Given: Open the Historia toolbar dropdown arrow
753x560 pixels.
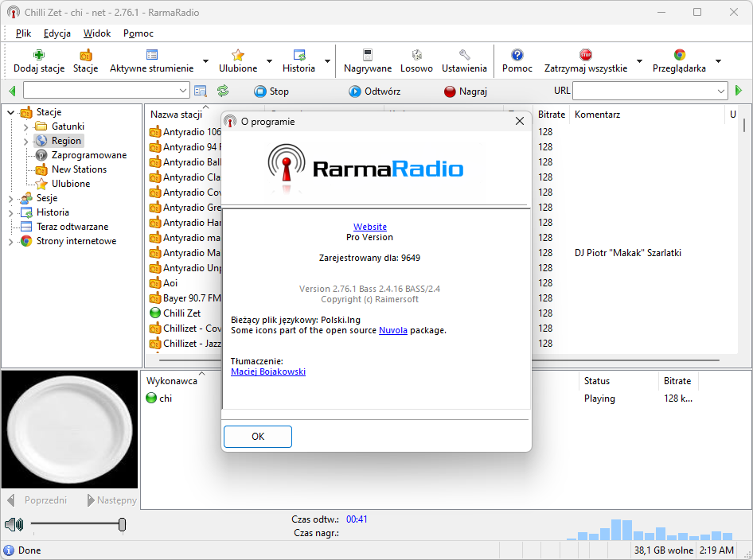Looking at the screenshot, I should pos(327,61).
